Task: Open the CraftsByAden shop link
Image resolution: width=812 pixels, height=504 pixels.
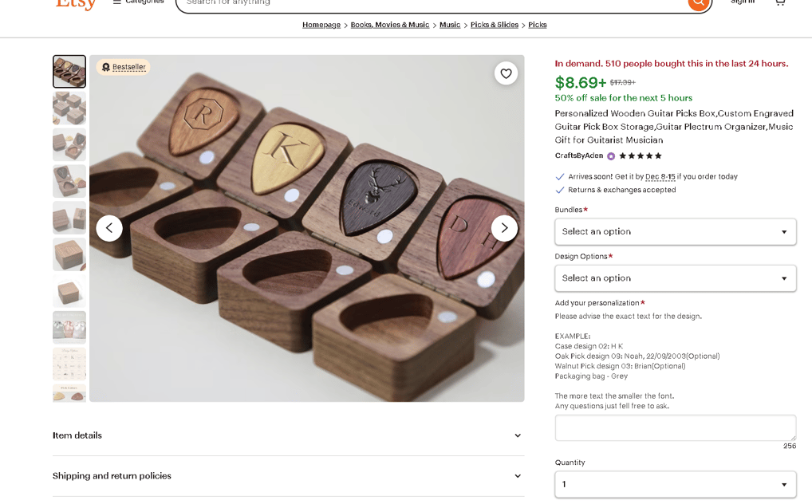Action: click(579, 156)
